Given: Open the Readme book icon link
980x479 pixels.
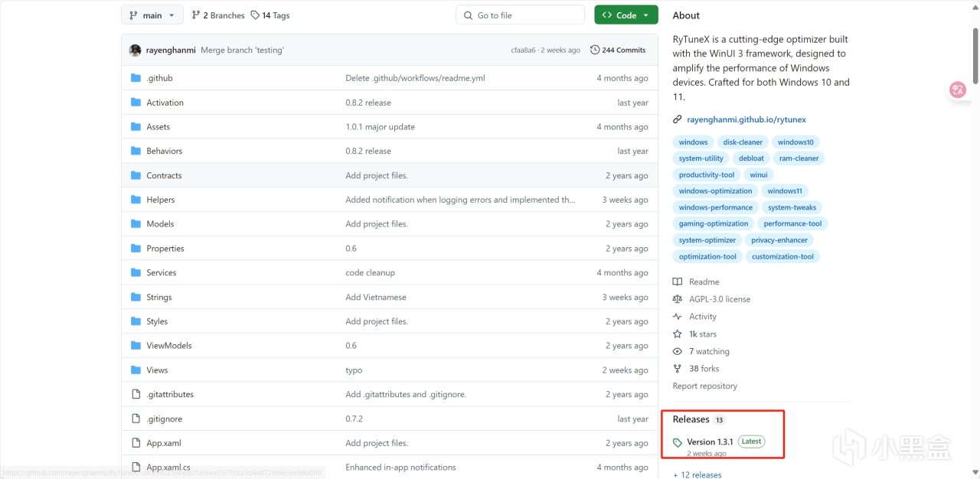Looking at the screenshot, I should 677,282.
